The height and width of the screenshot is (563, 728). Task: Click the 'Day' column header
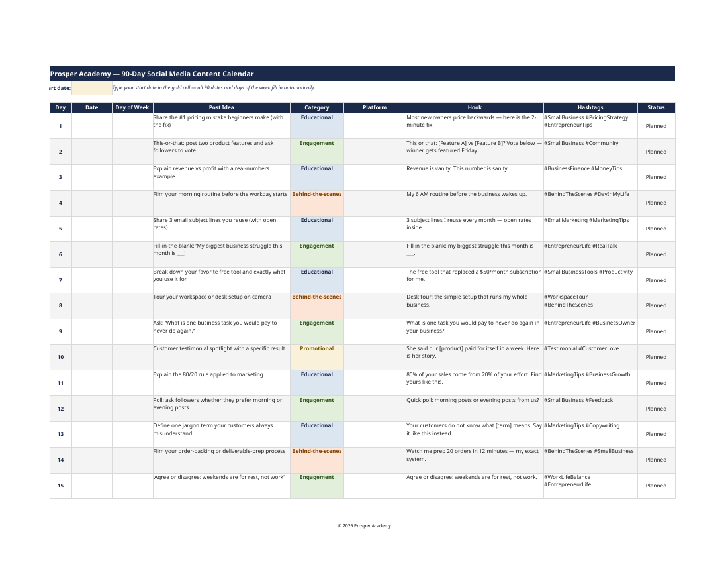pyautogui.click(x=60, y=107)
